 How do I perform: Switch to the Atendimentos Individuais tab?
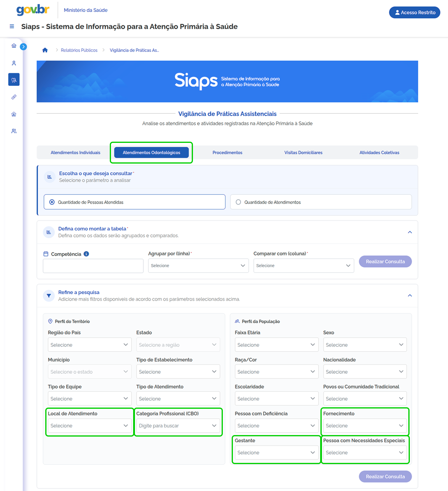[x=75, y=152]
